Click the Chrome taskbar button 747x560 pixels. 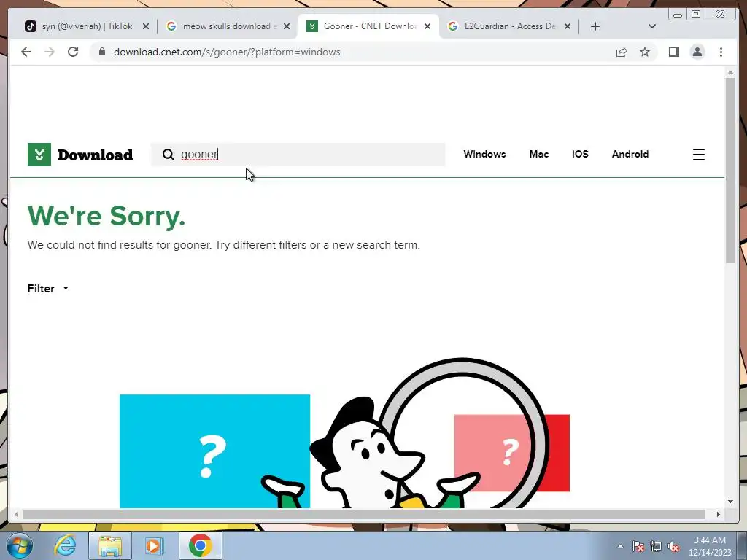[200, 545]
